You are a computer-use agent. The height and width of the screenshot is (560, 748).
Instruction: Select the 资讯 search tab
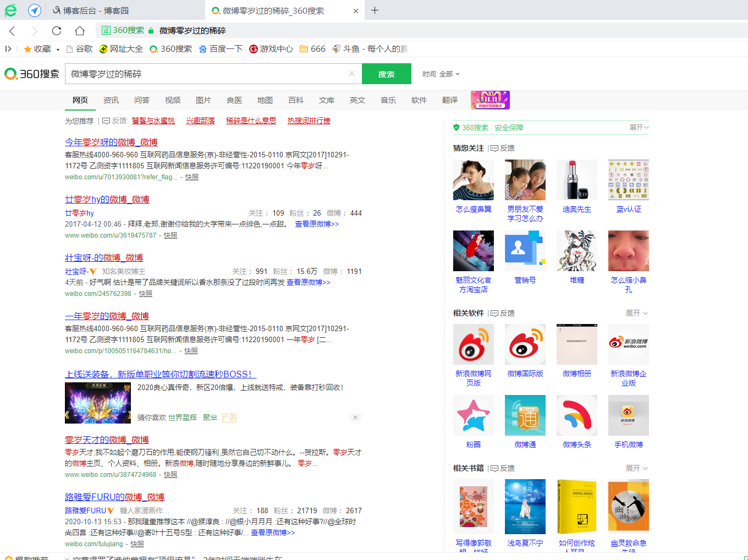tap(111, 100)
